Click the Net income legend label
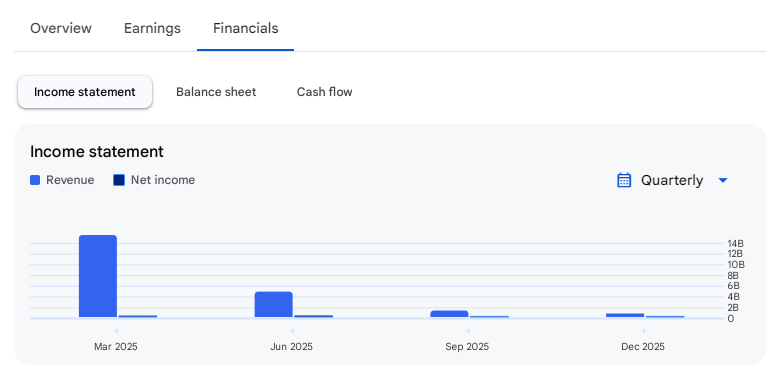This screenshot has height=374, width=782. (163, 180)
